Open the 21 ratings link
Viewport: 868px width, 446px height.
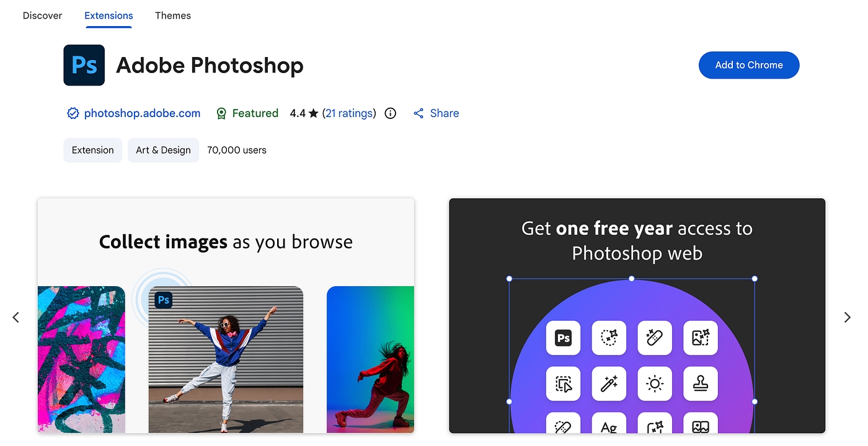pos(349,113)
